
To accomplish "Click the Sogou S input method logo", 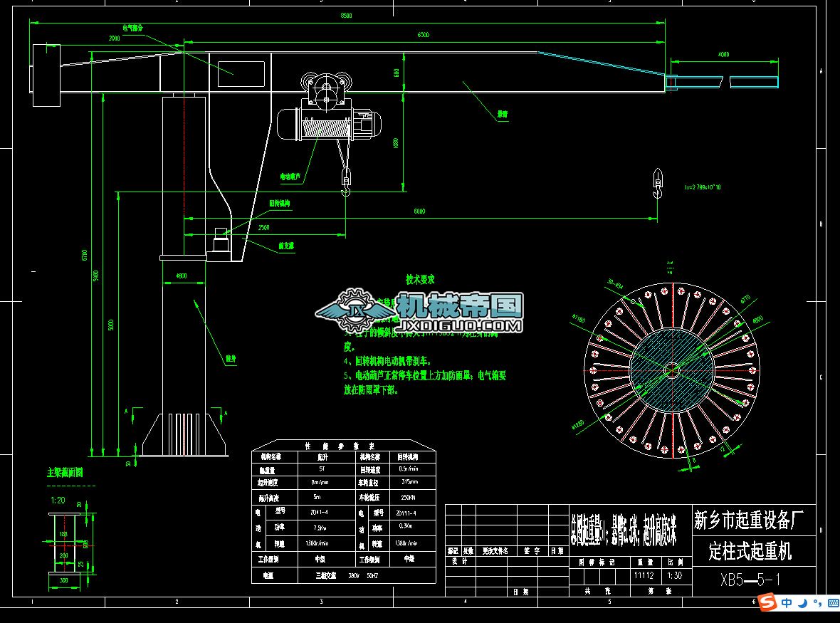I will tap(767, 602).
